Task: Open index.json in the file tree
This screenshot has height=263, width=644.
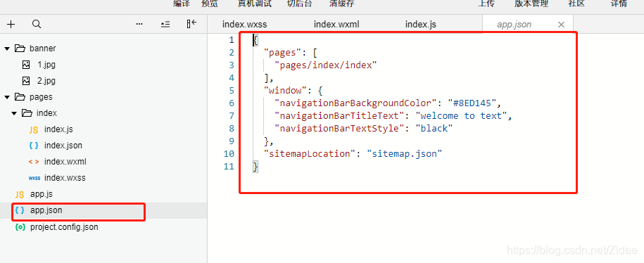Action: point(63,146)
